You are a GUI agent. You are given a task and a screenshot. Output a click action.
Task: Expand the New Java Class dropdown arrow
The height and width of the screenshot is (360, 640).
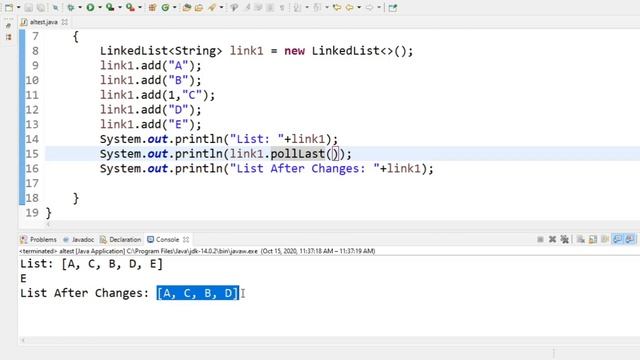click(x=175, y=7)
